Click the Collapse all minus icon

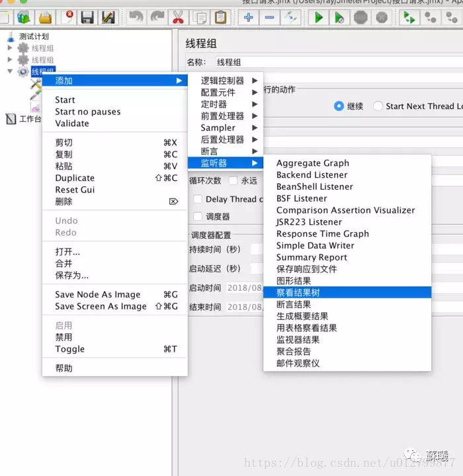click(269, 18)
